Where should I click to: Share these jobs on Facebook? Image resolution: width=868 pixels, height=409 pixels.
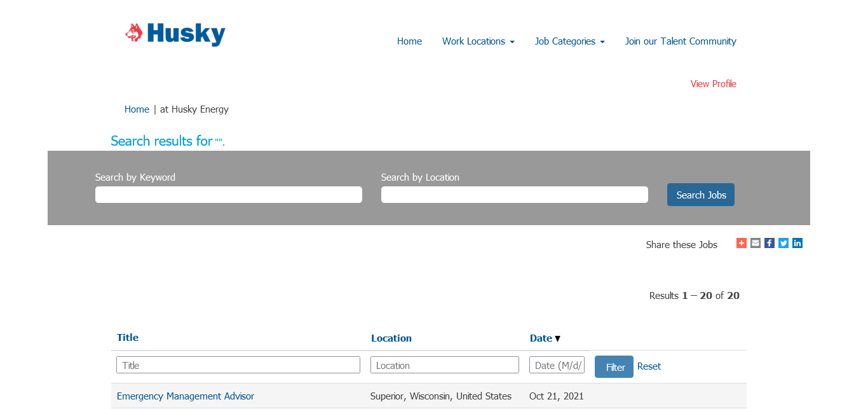tap(770, 243)
